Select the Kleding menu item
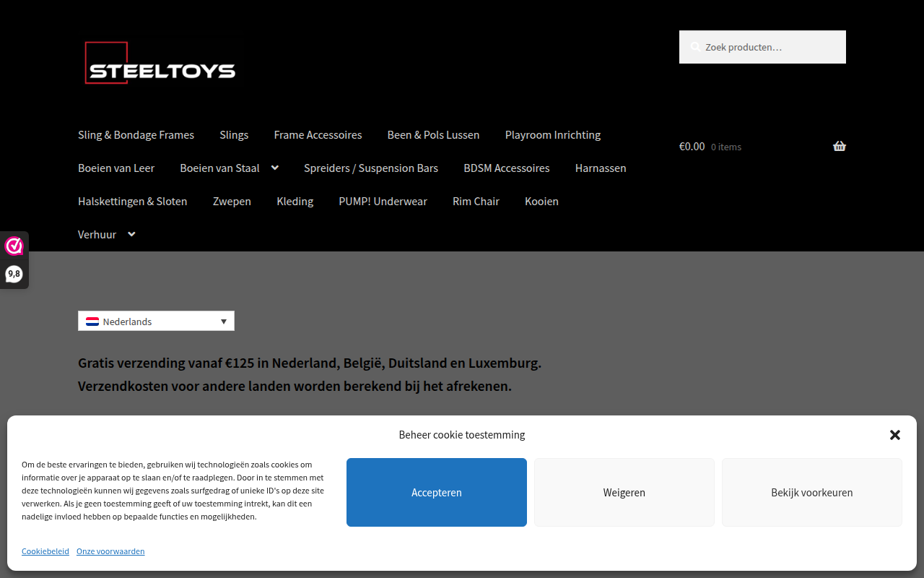924x578 pixels. (x=295, y=202)
